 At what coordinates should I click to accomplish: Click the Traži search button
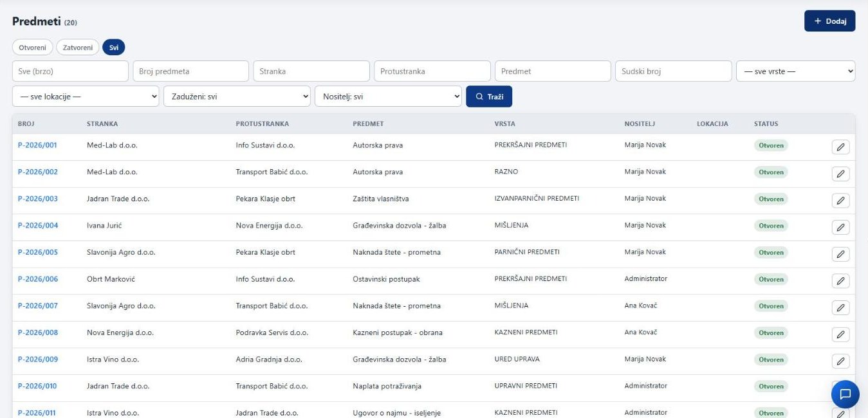489,96
